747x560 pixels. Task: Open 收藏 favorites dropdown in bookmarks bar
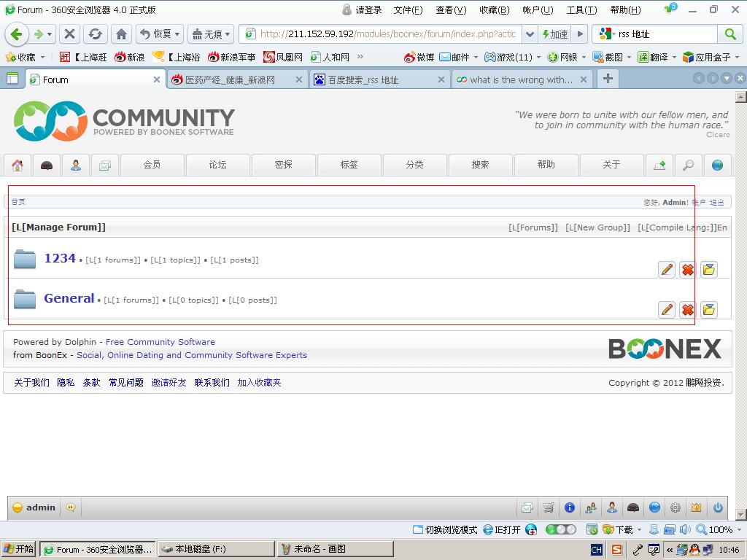(42, 57)
